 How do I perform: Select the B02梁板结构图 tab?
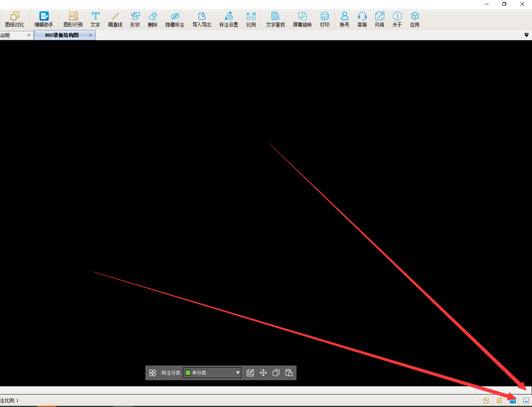(62, 35)
